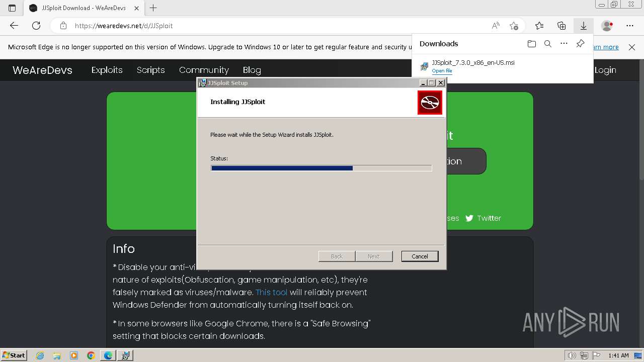Dismiss the Edge unsupported notification bar

632,47
